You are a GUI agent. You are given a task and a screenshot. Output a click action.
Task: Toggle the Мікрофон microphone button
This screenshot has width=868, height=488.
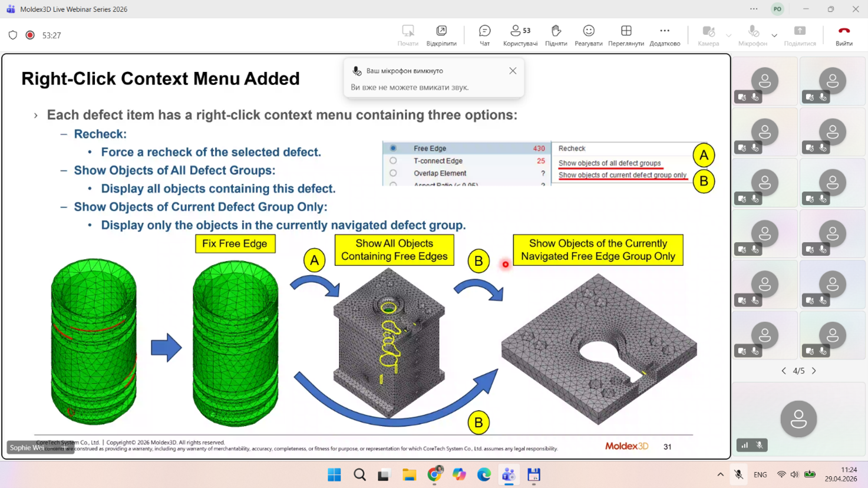(753, 35)
